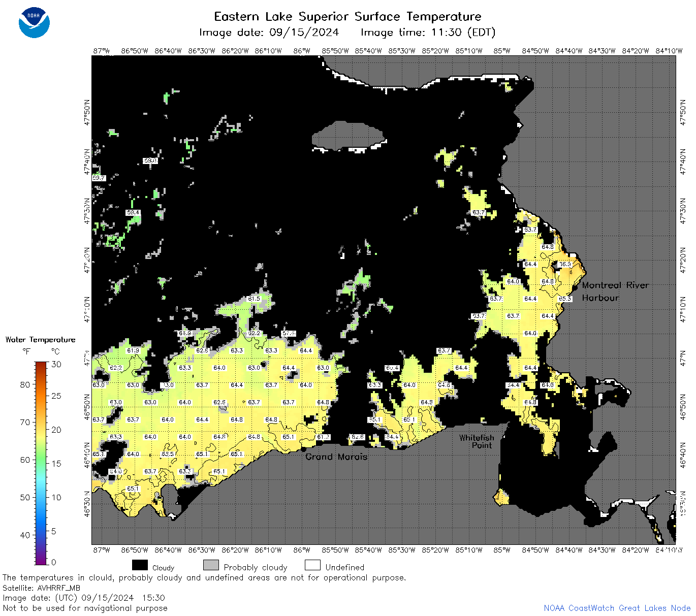Click the 61.5 temperature reading on the map
The height and width of the screenshot is (616, 696).
tap(254, 299)
